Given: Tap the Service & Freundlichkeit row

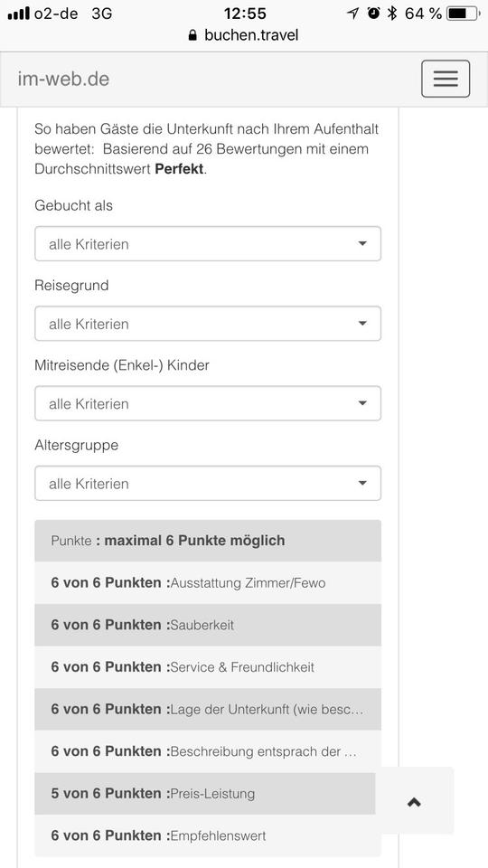Looking at the screenshot, I should coord(208,667).
